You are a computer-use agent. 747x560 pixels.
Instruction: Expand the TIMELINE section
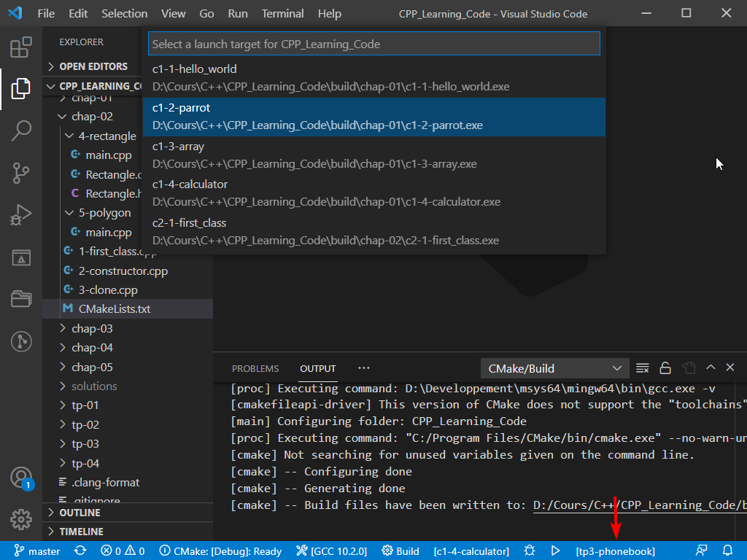(x=128, y=532)
